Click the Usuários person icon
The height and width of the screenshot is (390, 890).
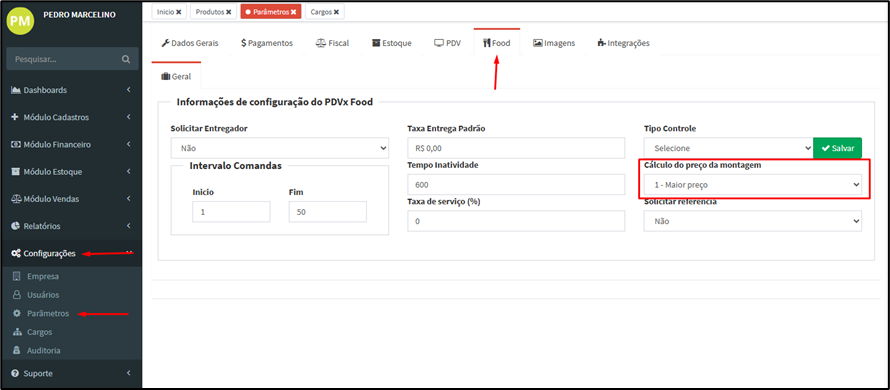click(16, 295)
